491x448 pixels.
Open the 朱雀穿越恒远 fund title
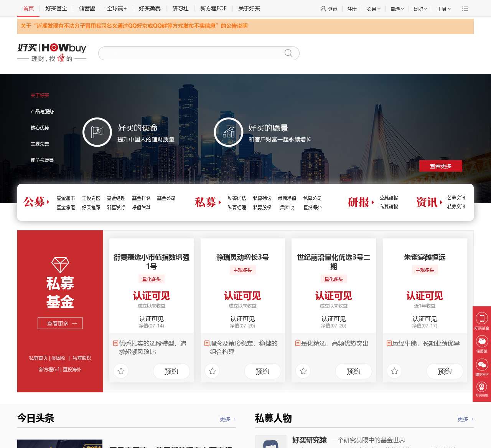click(x=425, y=257)
